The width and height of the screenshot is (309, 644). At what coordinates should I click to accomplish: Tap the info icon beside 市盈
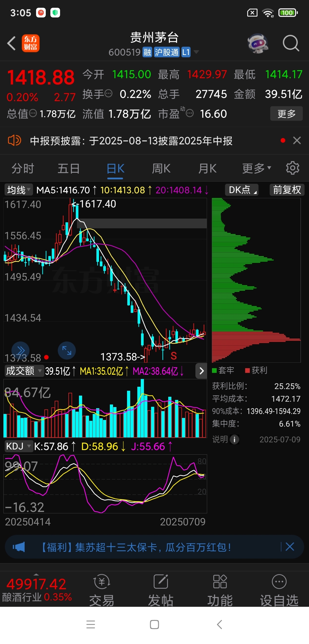click(x=190, y=113)
